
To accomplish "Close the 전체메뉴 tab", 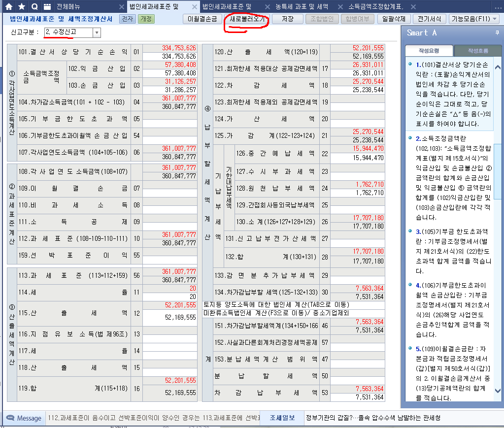I will click(x=122, y=7).
